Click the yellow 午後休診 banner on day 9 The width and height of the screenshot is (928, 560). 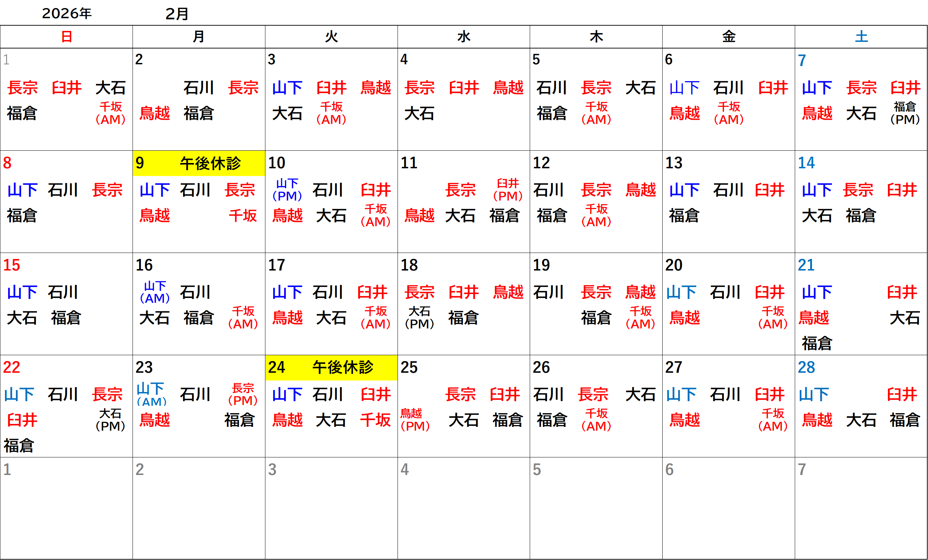click(x=210, y=163)
